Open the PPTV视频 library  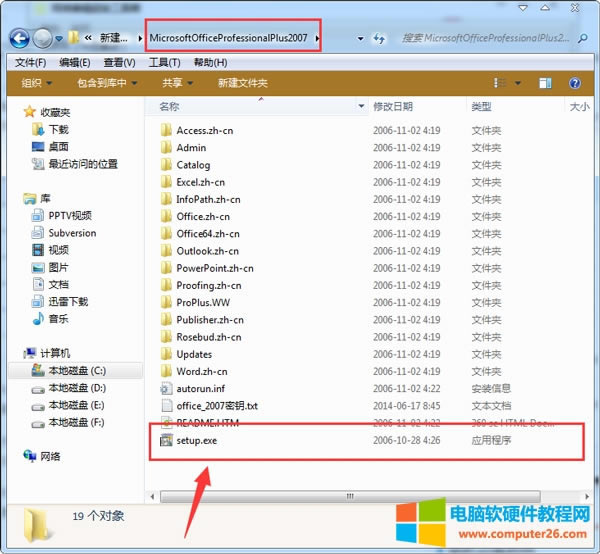pos(70,215)
